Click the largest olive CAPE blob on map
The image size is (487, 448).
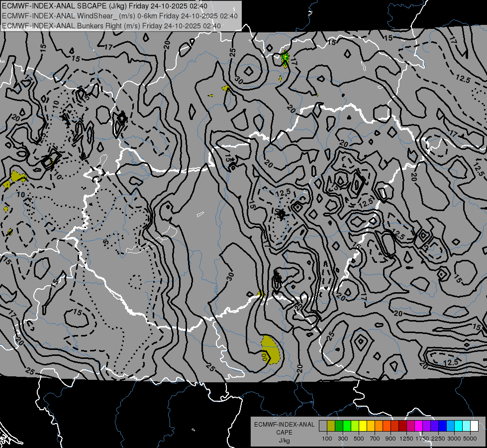[270, 350]
